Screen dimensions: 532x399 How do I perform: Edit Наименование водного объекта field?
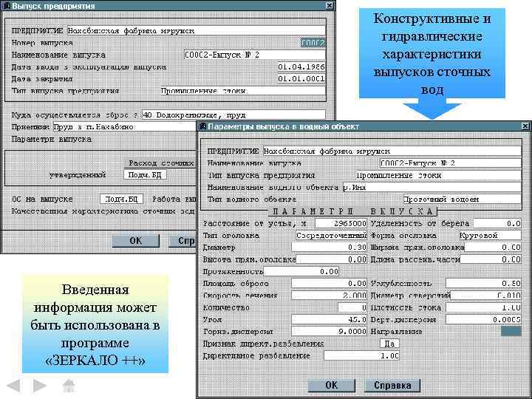coord(432,187)
